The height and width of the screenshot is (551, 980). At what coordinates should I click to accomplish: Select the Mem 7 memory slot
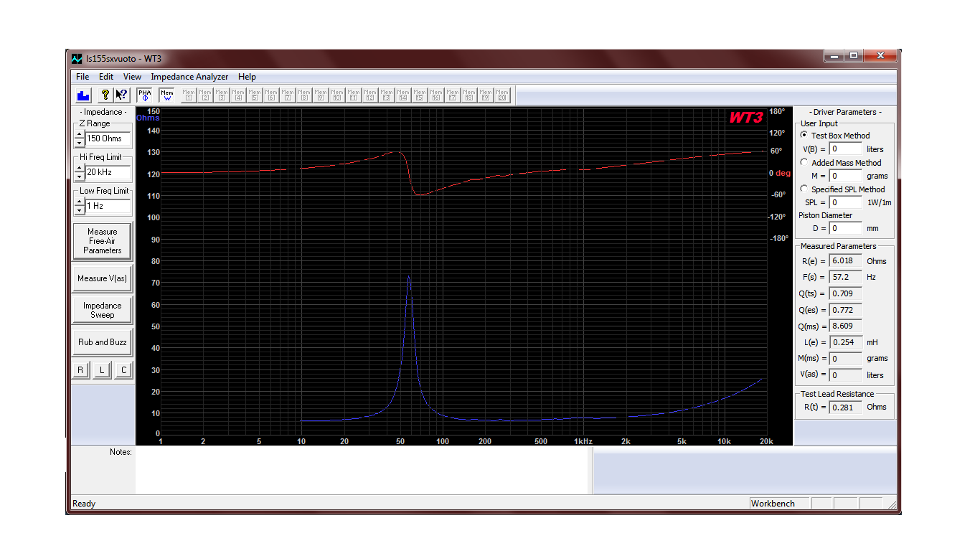pos(288,95)
